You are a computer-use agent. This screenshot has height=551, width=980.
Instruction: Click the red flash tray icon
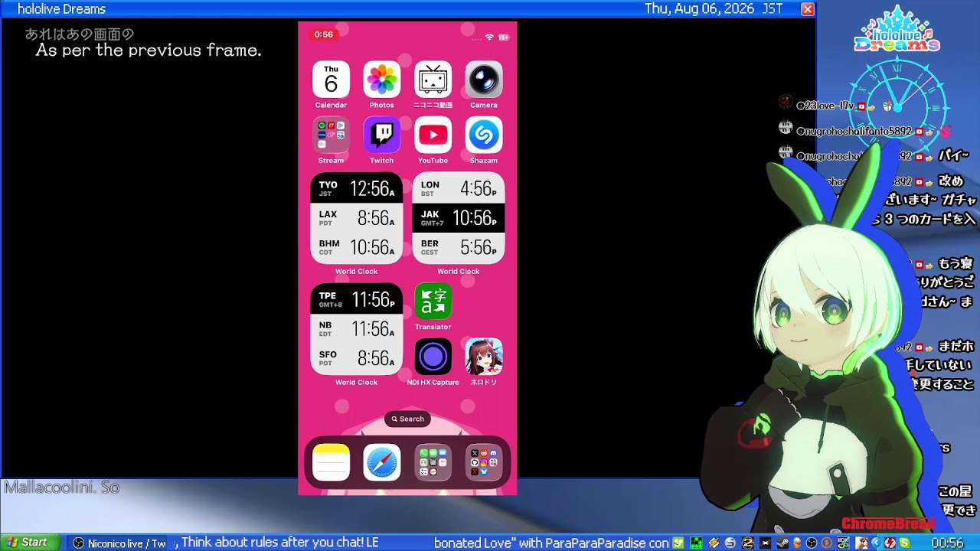[890, 543]
